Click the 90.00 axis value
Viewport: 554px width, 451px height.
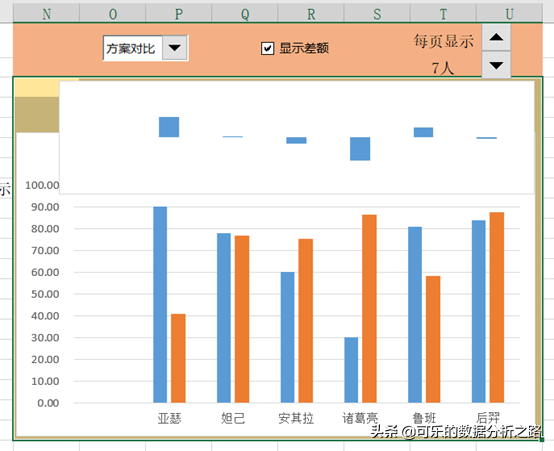tap(45, 207)
